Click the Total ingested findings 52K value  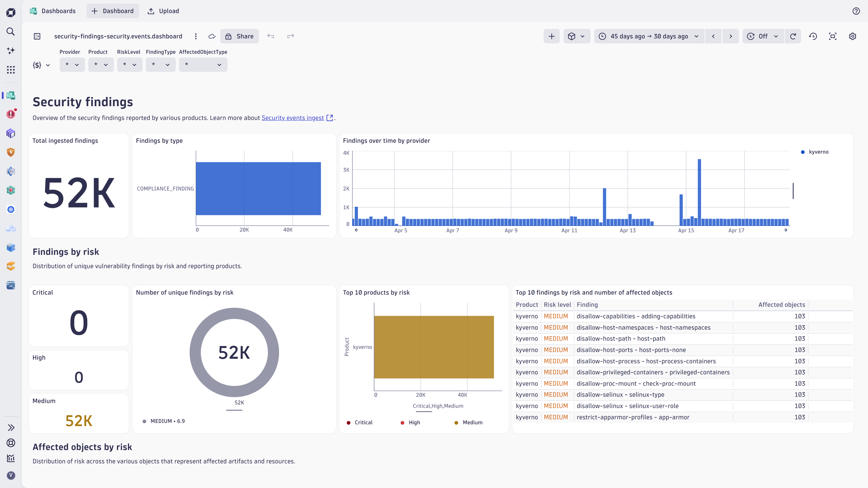(x=79, y=193)
